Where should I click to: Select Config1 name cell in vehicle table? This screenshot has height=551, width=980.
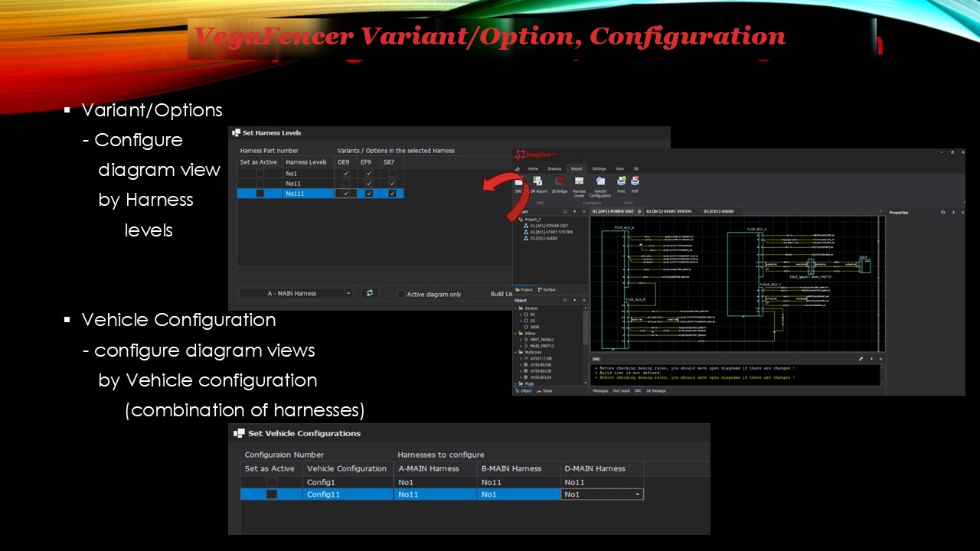pyautogui.click(x=347, y=482)
